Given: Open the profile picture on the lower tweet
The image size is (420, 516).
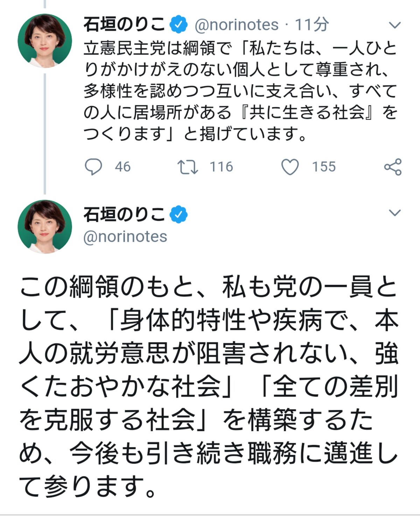Looking at the screenshot, I should pos(45,227).
